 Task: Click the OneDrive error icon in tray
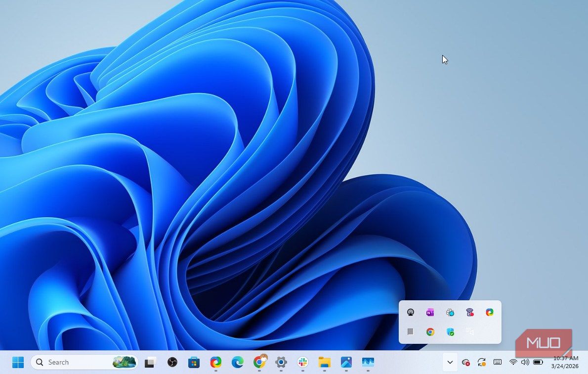[466, 362]
